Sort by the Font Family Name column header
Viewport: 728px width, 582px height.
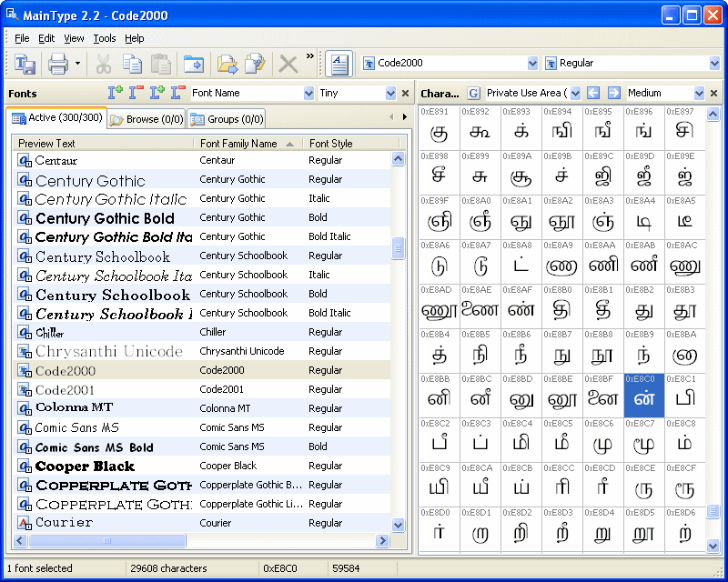[248, 144]
